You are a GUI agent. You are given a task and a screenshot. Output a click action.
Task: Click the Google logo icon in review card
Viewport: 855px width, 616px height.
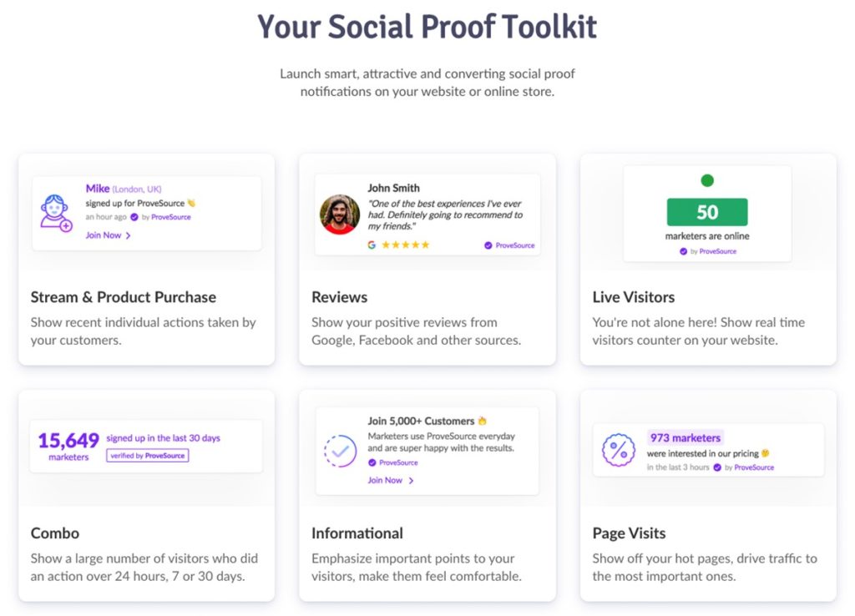(372, 245)
